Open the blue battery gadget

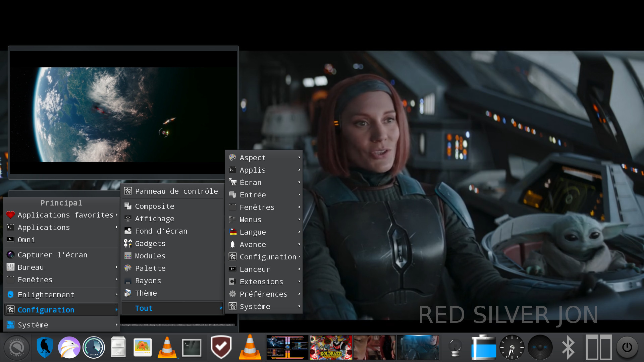483,348
